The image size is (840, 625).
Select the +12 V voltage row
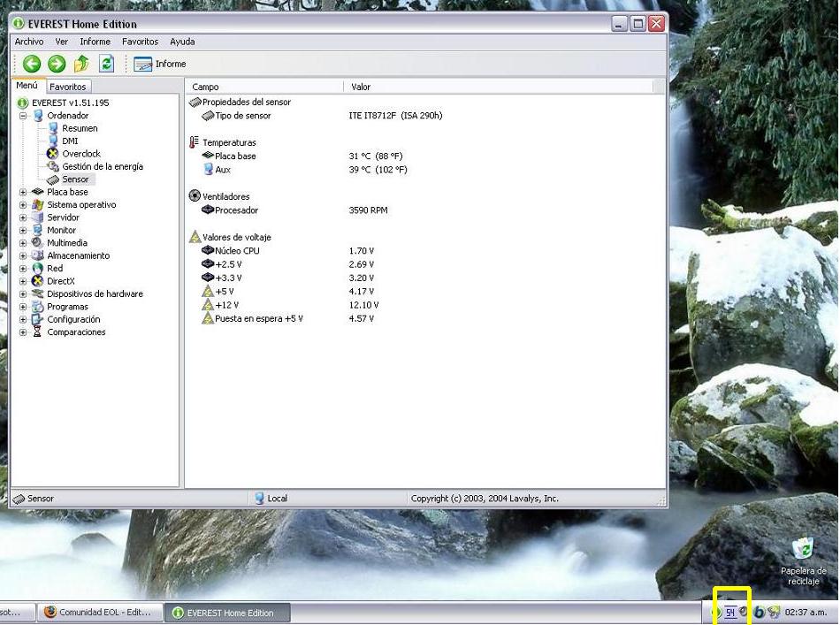pos(425,305)
